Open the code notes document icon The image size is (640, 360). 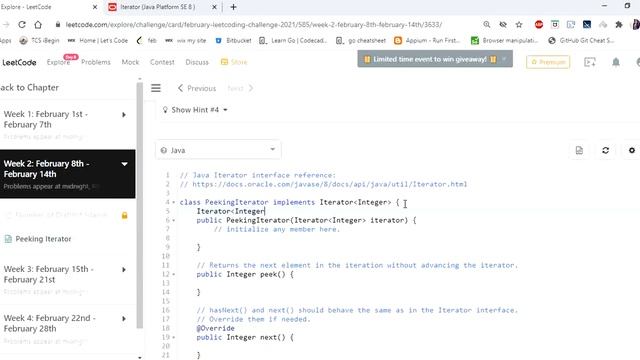(x=579, y=150)
